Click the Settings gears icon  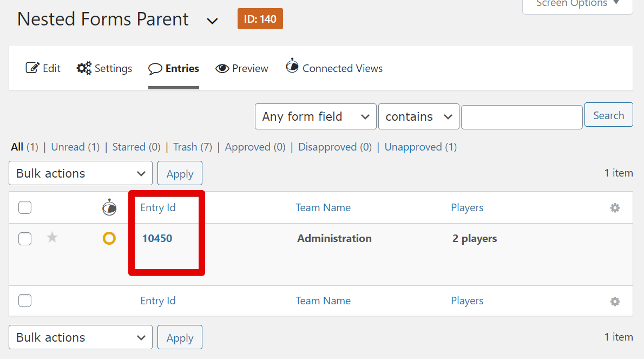[84, 68]
